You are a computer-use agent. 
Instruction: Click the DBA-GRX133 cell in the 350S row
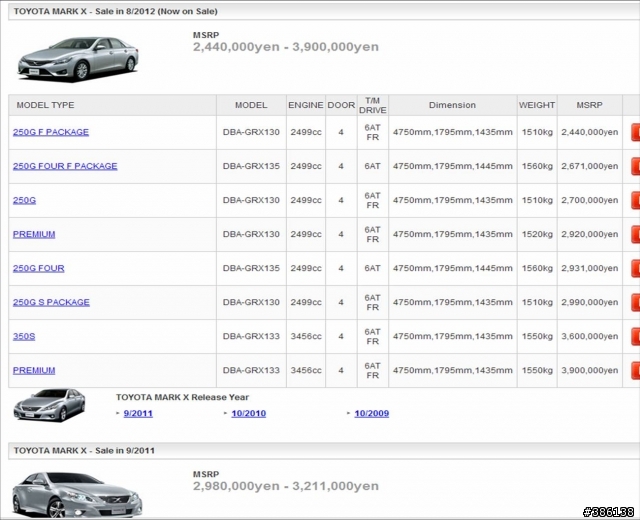tap(251, 336)
